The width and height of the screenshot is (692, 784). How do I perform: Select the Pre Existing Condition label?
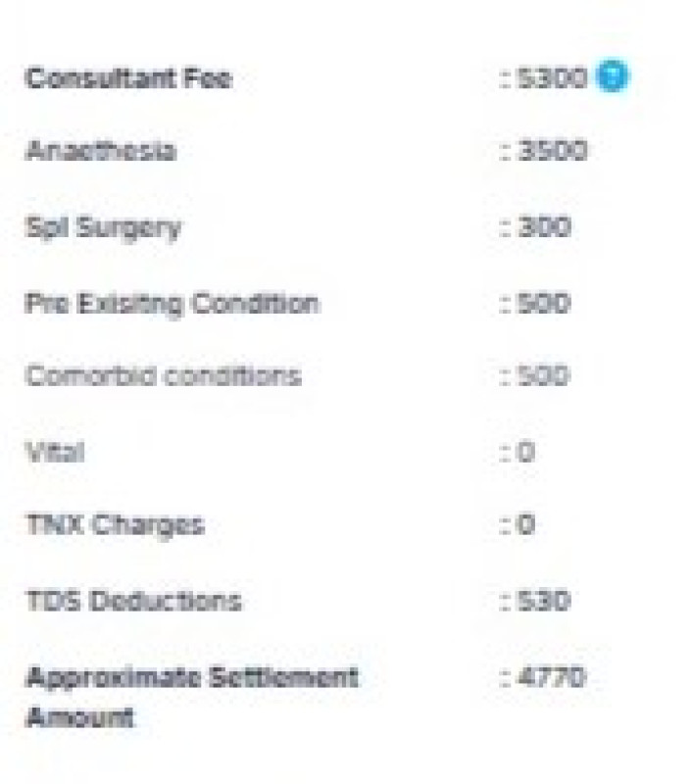[x=172, y=304]
